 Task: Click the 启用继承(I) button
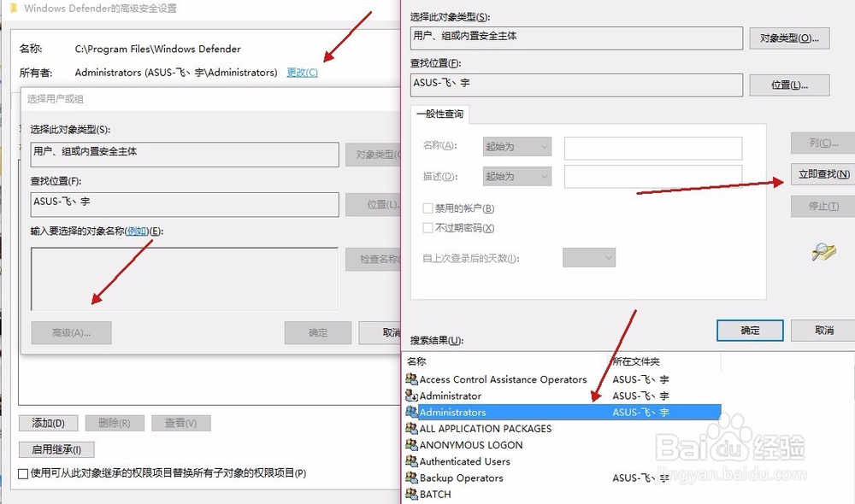tap(56, 449)
